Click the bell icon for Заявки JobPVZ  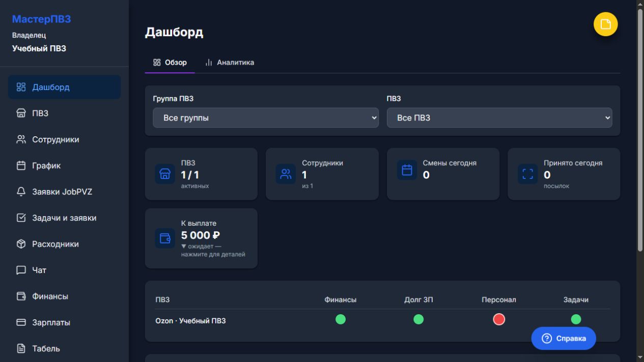click(21, 192)
